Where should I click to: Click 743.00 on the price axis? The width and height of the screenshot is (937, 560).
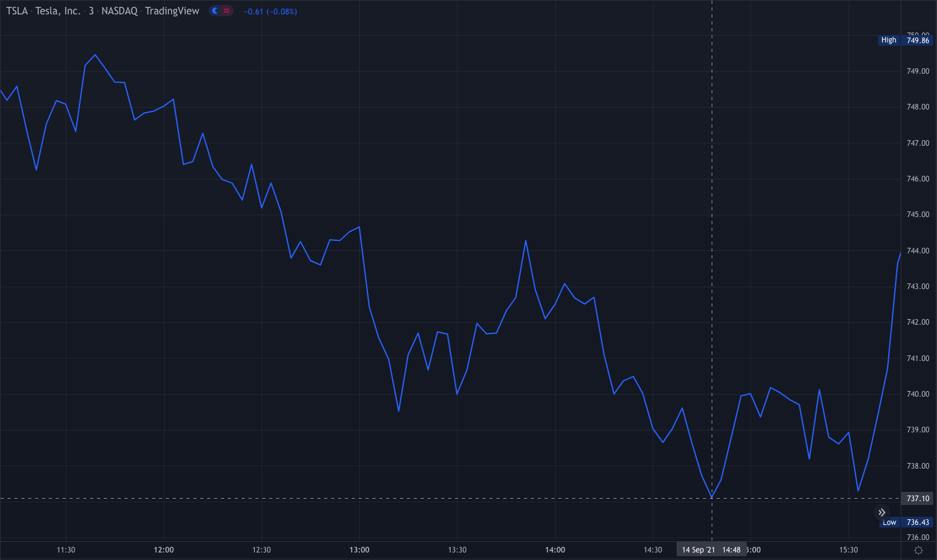click(918, 287)
